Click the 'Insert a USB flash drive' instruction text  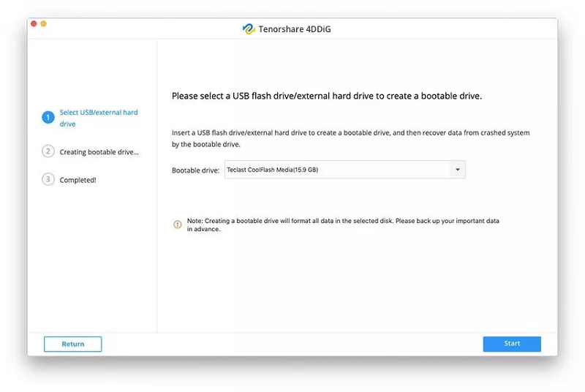click(350, 138)
